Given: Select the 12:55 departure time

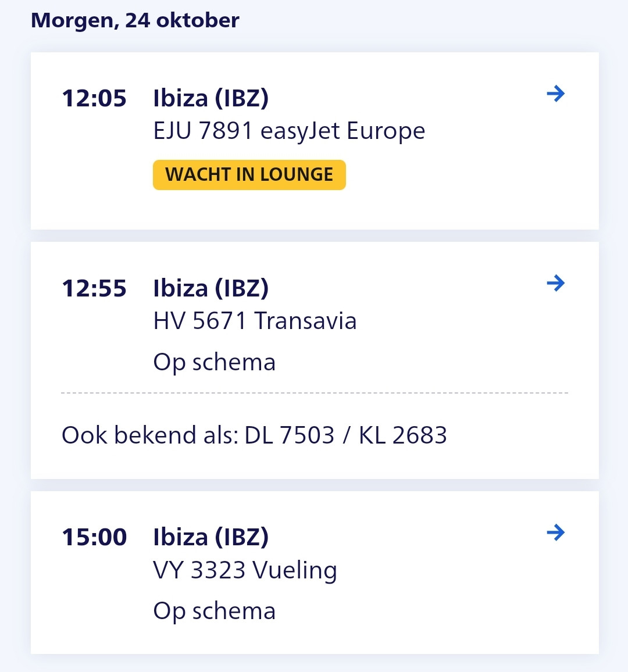Looking at the screenshot, I should click(94, 288).
